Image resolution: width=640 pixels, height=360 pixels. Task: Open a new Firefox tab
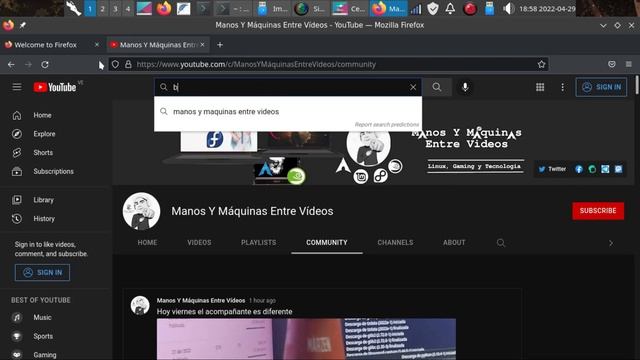point(220,45)
